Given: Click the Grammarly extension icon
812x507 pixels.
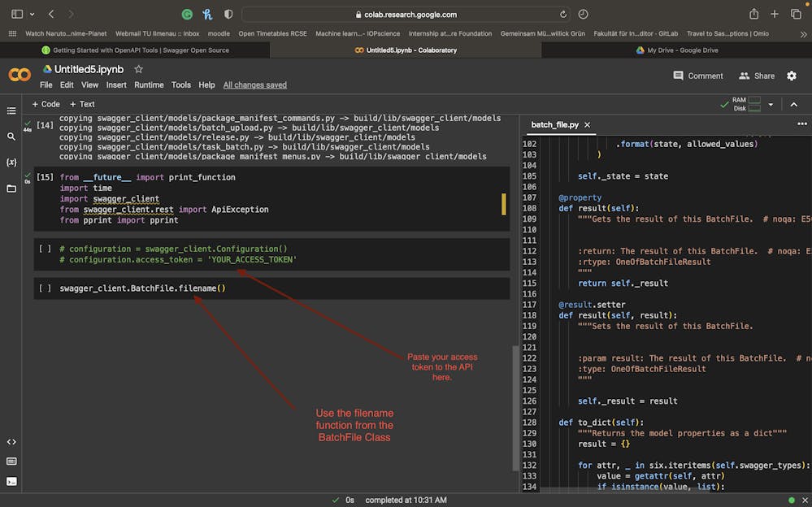Looking at the screenshot, I should pyautogui.click(x=188, y=15).
